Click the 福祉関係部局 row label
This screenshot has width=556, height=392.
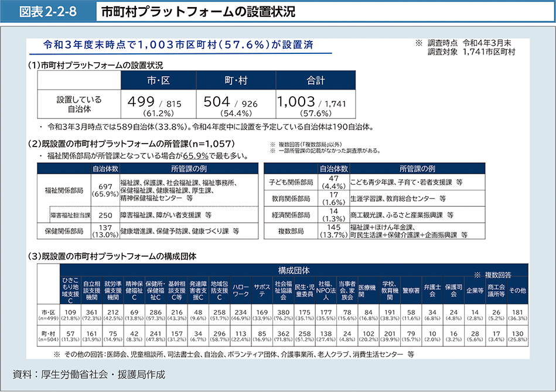64,190
